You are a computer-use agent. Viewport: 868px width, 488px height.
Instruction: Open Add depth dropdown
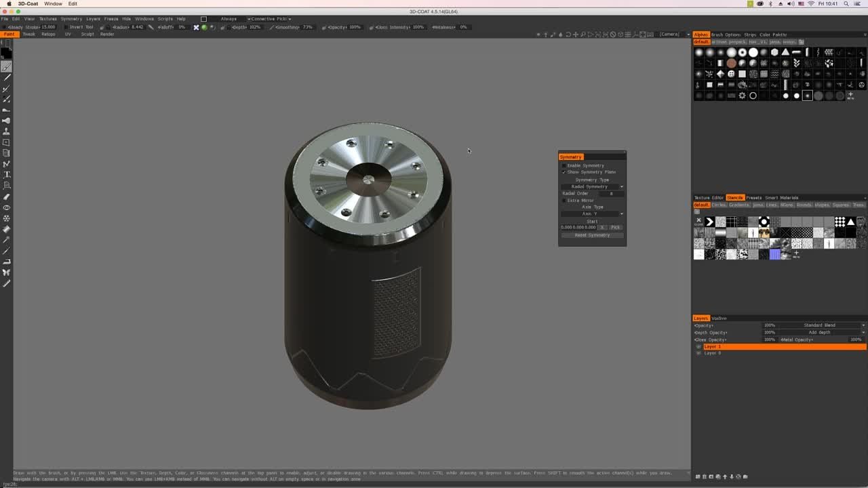(x=823, y=333)
